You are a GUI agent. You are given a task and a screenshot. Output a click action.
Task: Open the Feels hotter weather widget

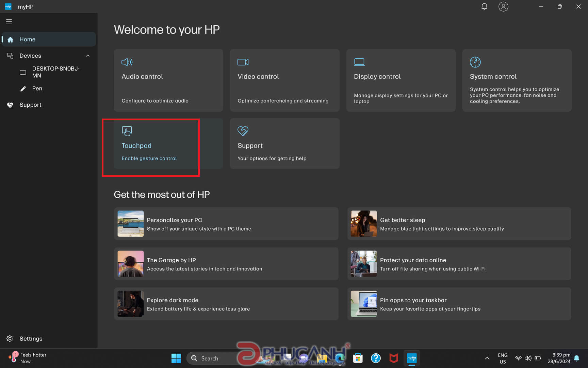click(28, 358)
